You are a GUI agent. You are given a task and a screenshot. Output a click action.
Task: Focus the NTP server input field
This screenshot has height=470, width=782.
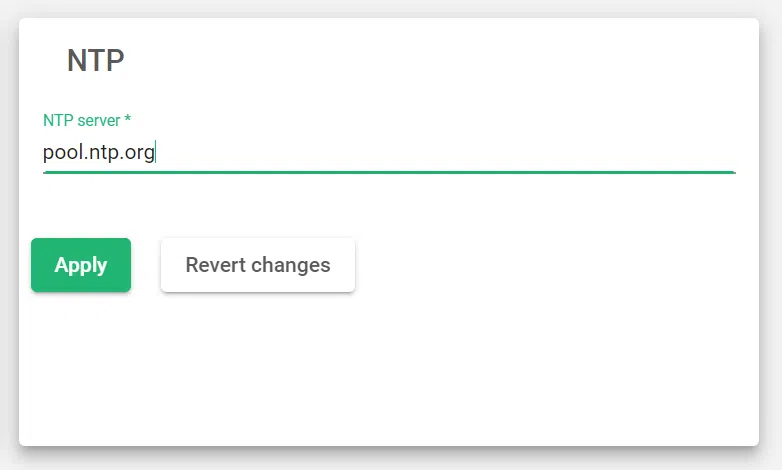tap(389, 153)
